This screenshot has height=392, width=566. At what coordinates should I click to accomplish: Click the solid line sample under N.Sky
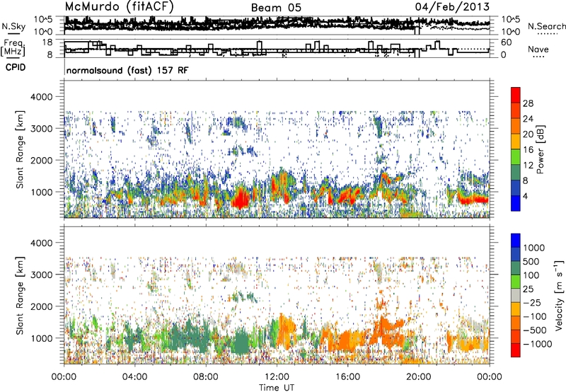[13, 33]
